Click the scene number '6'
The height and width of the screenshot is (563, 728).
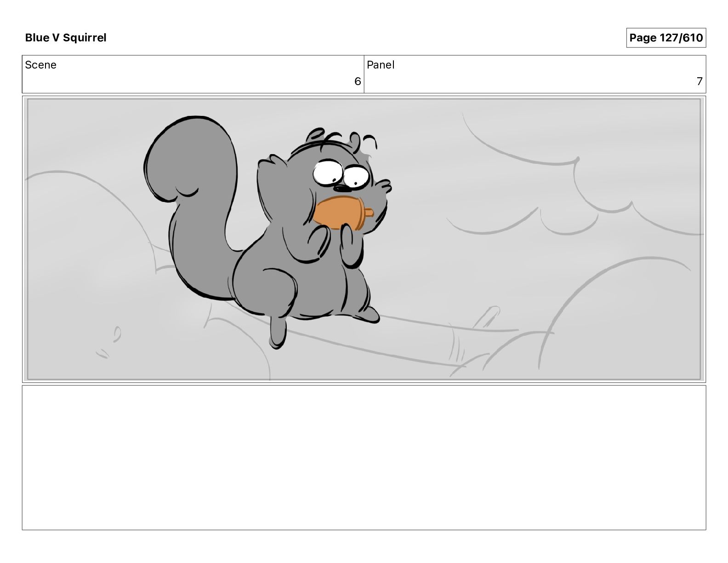[358, 81]
